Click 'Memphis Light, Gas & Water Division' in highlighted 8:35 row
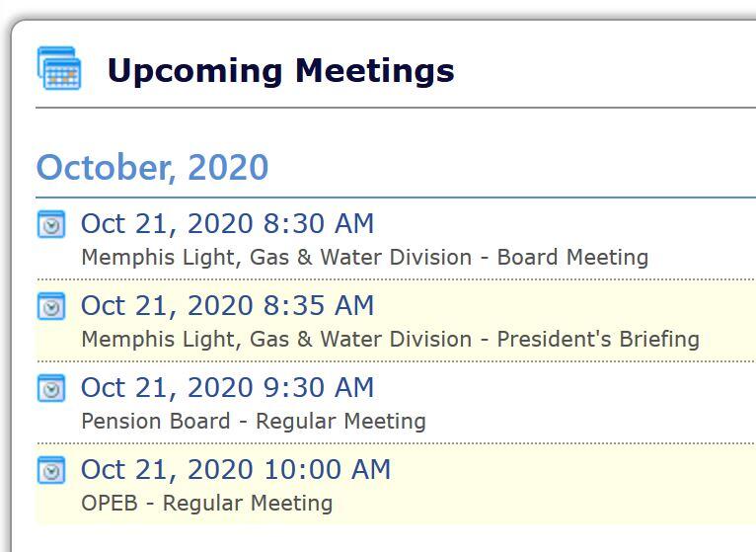 tap(276, 340)
